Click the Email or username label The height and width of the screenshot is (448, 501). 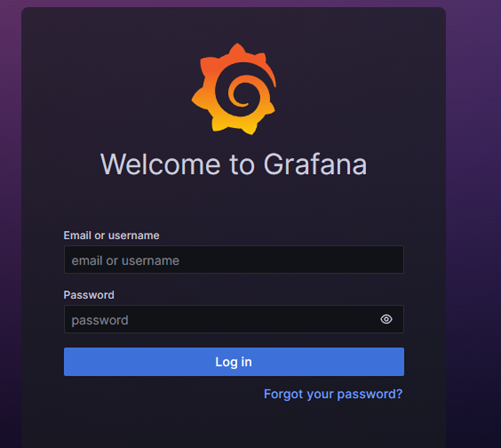coord(111,235)
